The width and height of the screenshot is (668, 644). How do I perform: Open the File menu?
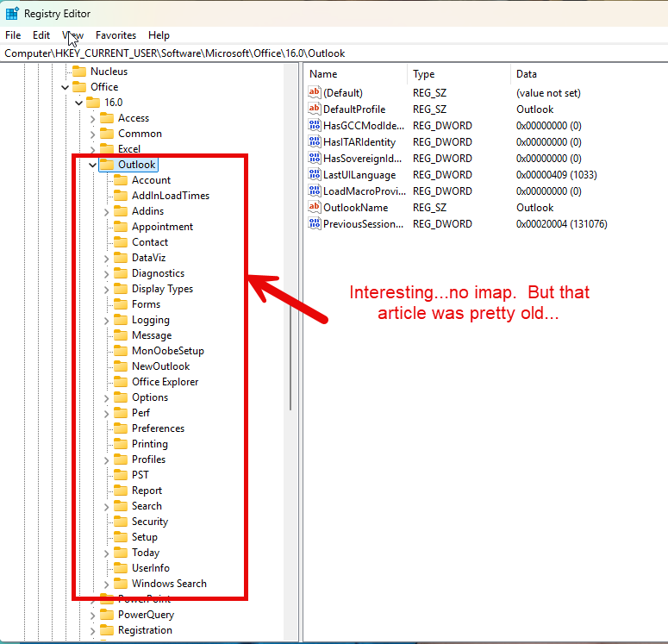[13, 35]
